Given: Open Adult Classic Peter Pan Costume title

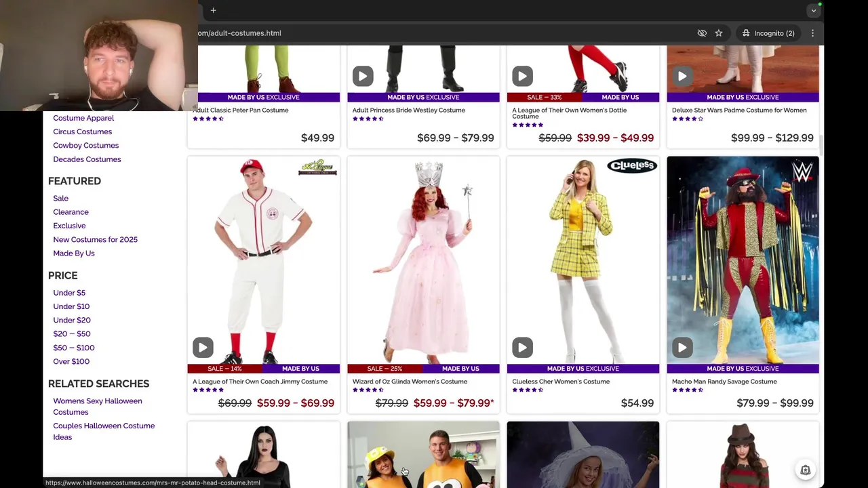Looking at the screenshot, I should [x=241, y=110].
